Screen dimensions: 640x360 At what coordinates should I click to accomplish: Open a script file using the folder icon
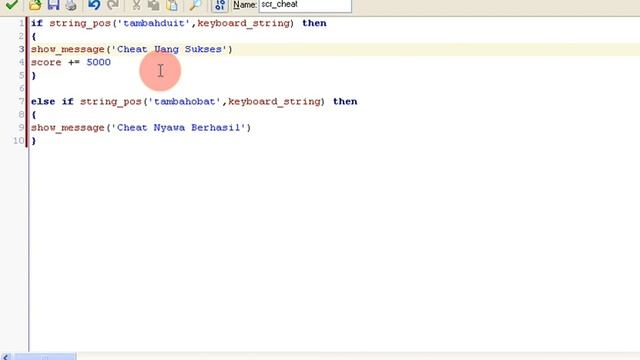click(35, 5)
